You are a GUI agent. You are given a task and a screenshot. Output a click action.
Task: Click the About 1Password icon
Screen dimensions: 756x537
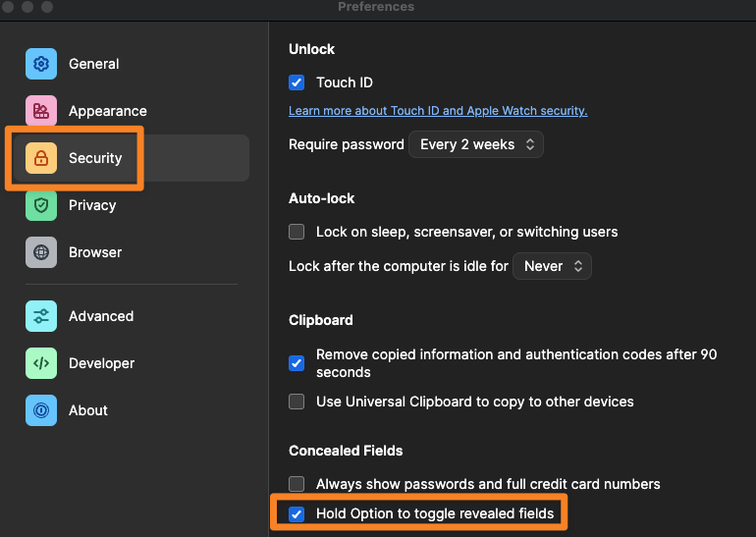[41, 410]
